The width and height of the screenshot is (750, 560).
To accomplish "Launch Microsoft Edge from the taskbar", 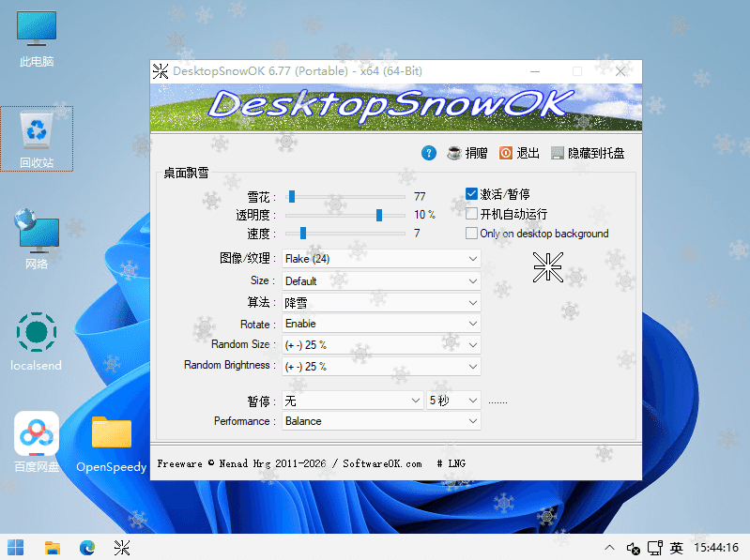I will pos(87,548).
